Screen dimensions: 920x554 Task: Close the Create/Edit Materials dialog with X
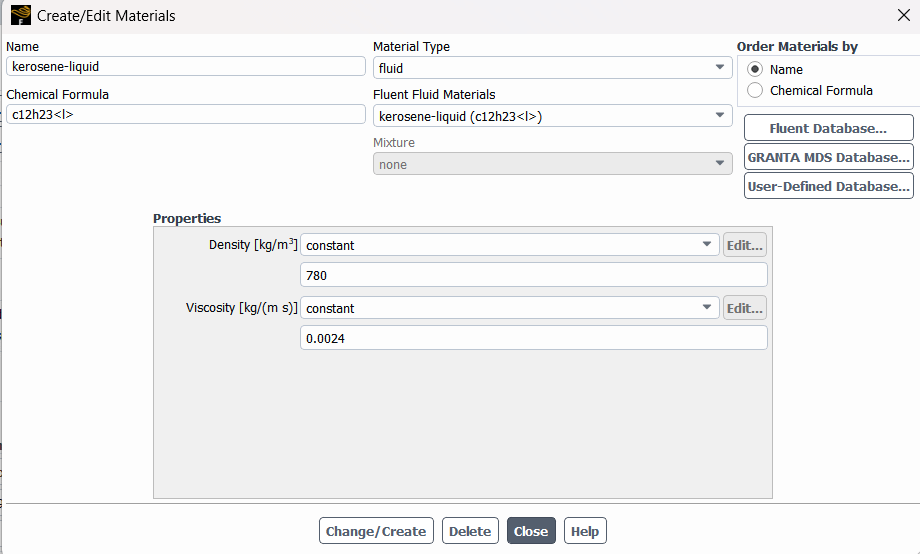(x=904, y=15)
